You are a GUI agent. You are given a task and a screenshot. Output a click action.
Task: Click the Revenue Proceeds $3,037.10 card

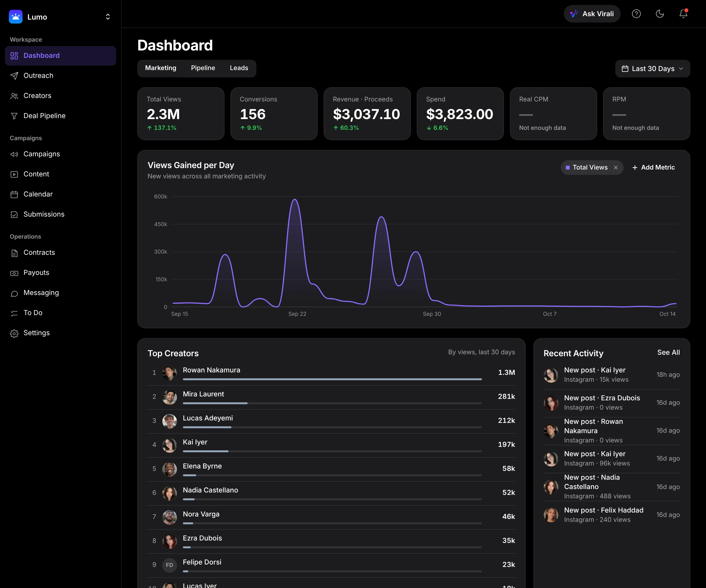[x=367, y=114]
